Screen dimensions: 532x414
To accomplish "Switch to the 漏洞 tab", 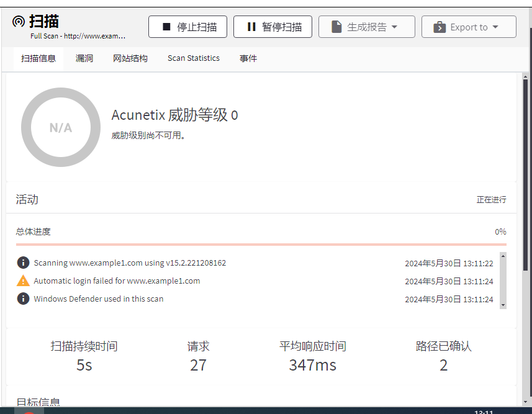I will (84, 59).
